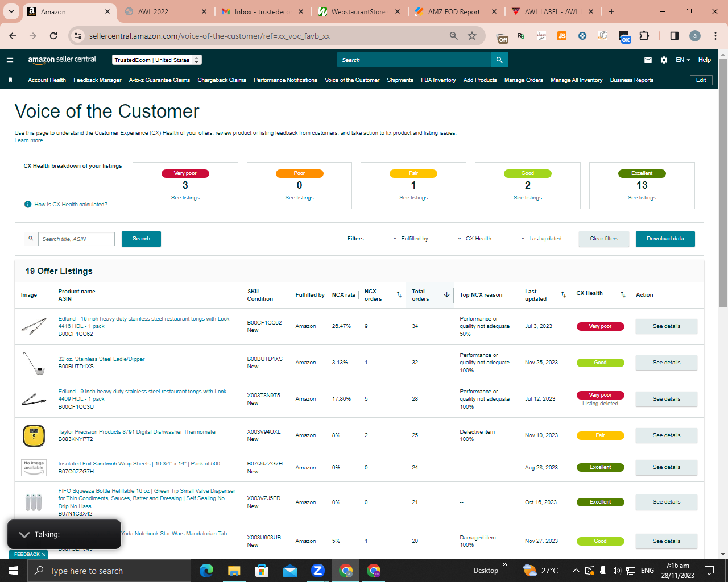Open the Seller Central hamburger menu
728x582 pixels.
(10, 60)
